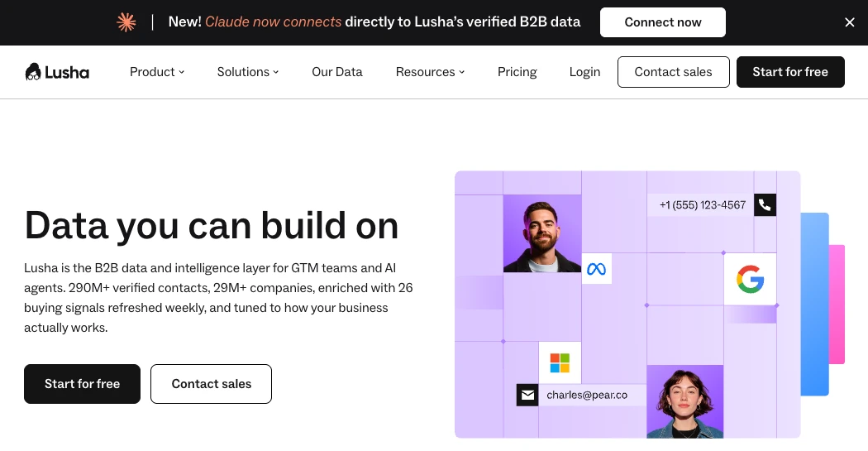Viewport: 868px width, 451px height.
Task: Dismiss the announcement banner with the X
Action: pyautogui.click(x=849, y=22)
